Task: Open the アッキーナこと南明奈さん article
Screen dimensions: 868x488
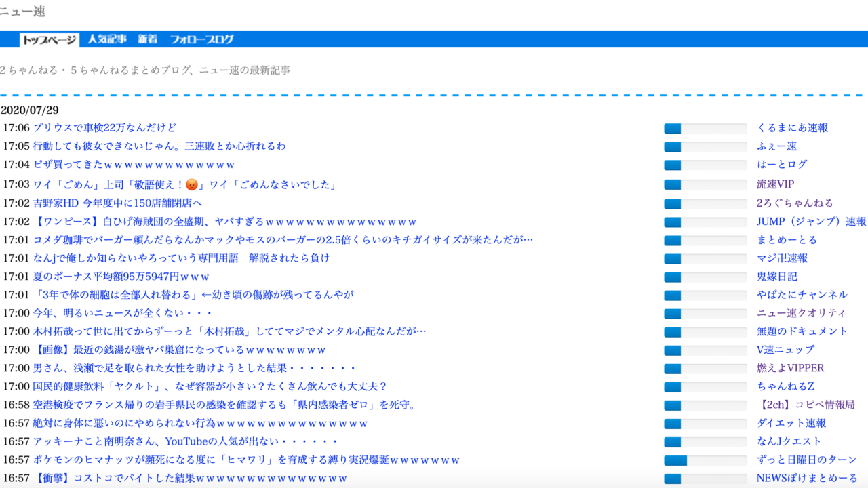Action: (185, 442)
